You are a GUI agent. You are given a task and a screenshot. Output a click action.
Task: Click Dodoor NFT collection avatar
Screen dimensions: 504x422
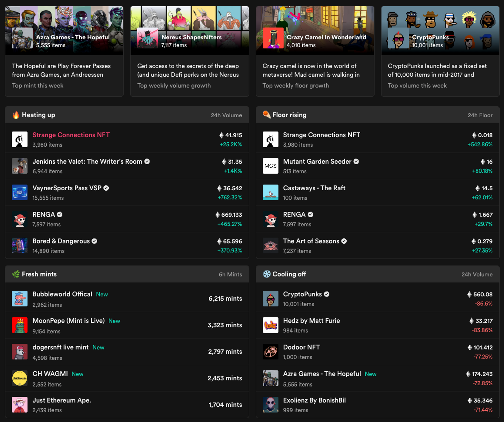pos(270,351)
